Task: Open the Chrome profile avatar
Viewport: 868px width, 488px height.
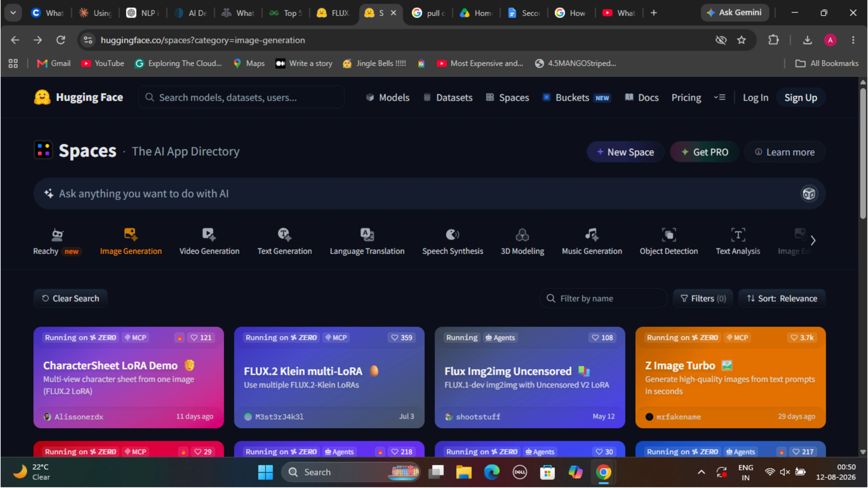Action: [830, 40]
